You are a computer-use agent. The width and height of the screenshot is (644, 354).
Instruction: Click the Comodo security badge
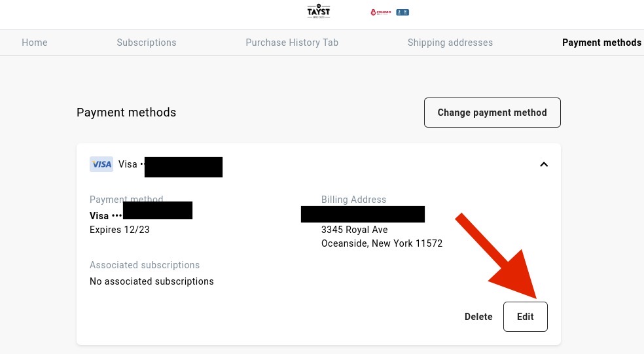click(x=381, y=12)
